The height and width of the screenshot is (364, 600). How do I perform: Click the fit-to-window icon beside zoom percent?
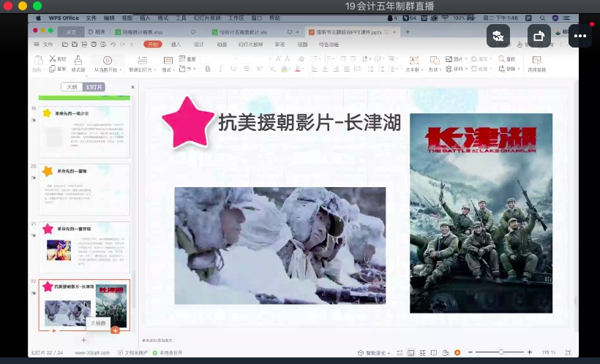click(569, 352)
